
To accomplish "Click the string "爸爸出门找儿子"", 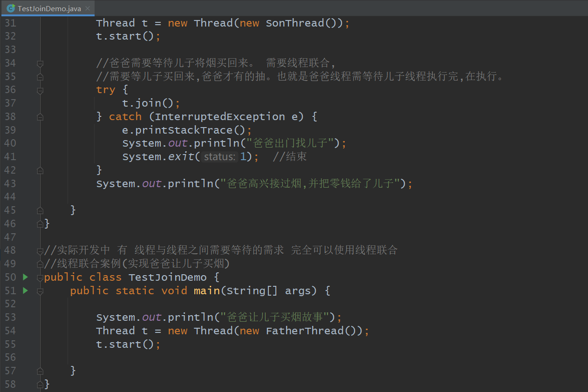I will (290, 143).
